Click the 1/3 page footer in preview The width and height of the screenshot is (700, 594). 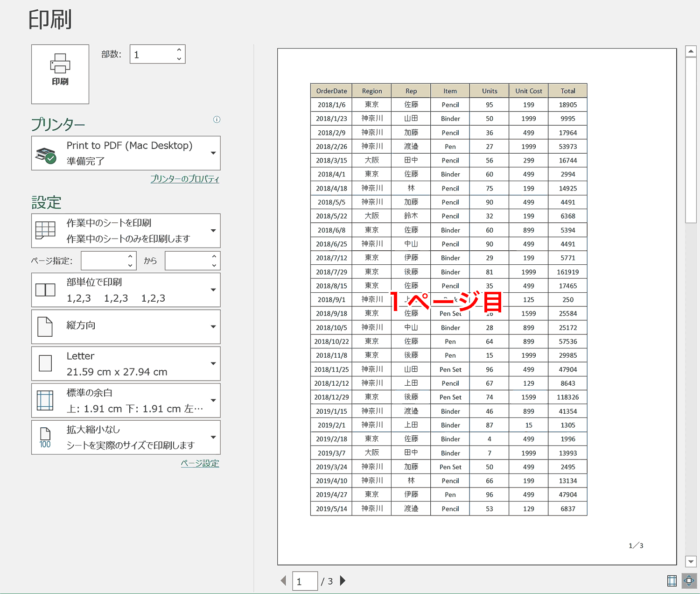636,545
